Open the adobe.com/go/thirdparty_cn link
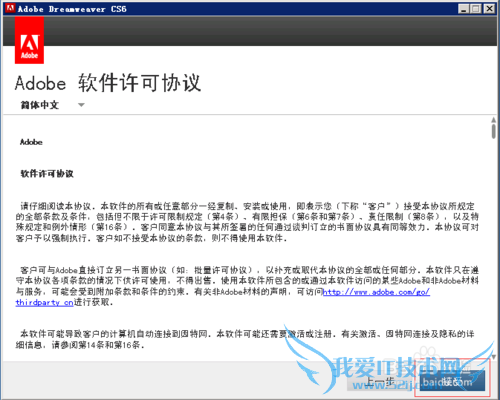Image resolution: width=500 pixels, height=400 pixels. pos(376,292)
